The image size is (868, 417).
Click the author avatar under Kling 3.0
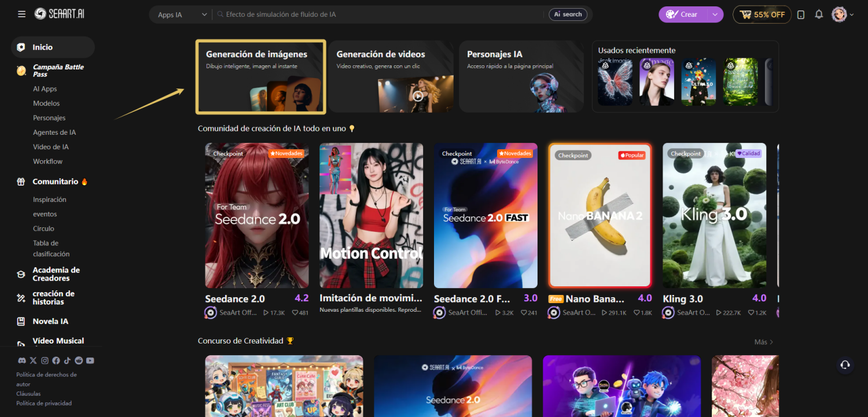[669, 313]
